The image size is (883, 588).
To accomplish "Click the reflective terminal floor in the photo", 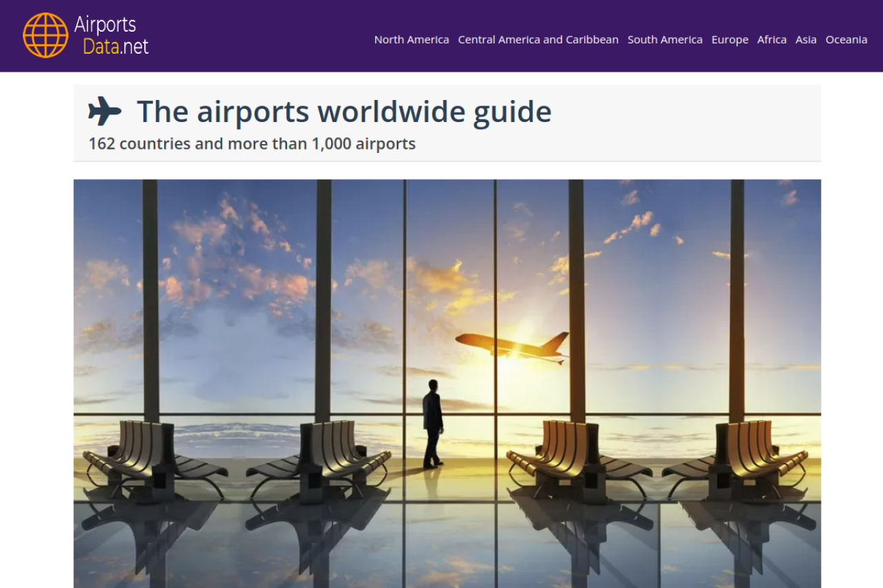I will tap(447, 545).
